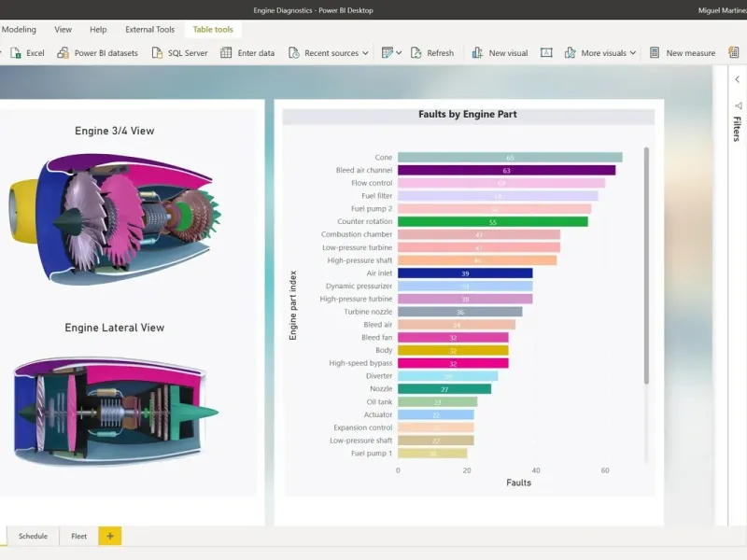This screenshot has width=747, height=560.
Task: Select the purple Bleed air channel bar
Action: 506,170
